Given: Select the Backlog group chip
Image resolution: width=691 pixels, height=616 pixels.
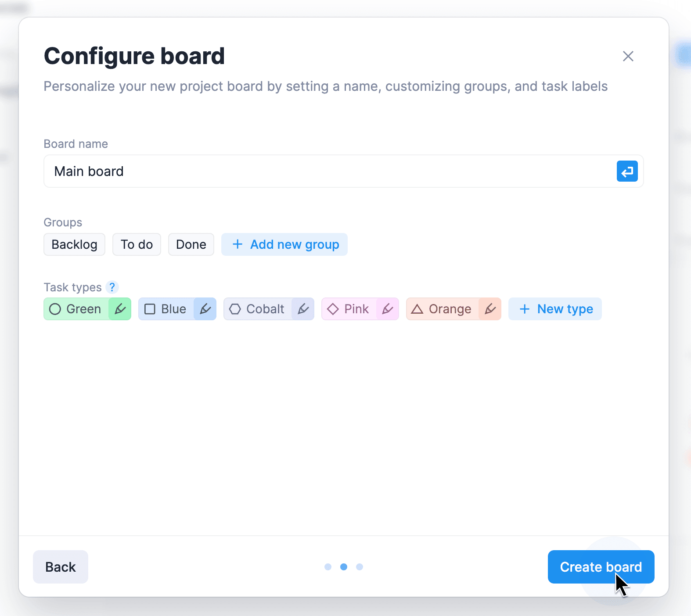Looking at the screenshot, I should (x=74, y=244).
